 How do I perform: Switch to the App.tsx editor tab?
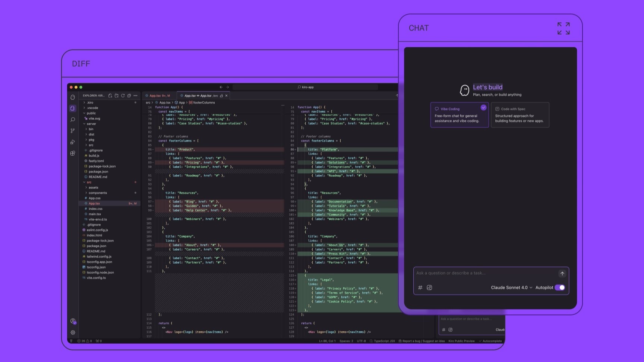[158, 95]
